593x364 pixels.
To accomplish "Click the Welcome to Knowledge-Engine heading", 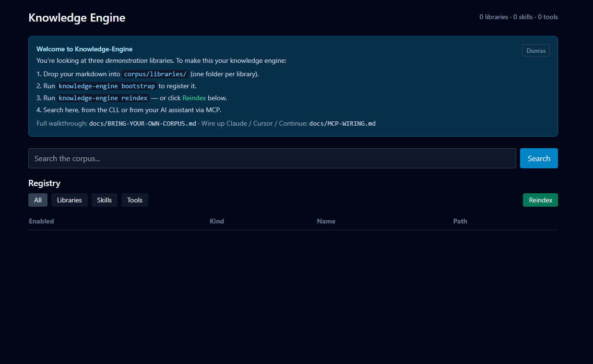I will (x=84, y=49).
